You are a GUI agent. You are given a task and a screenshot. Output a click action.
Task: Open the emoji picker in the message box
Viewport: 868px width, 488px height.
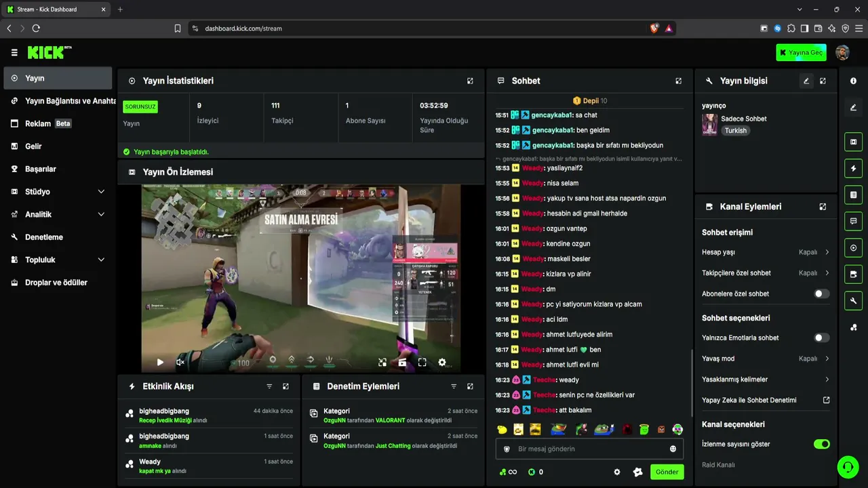point(673,449)
